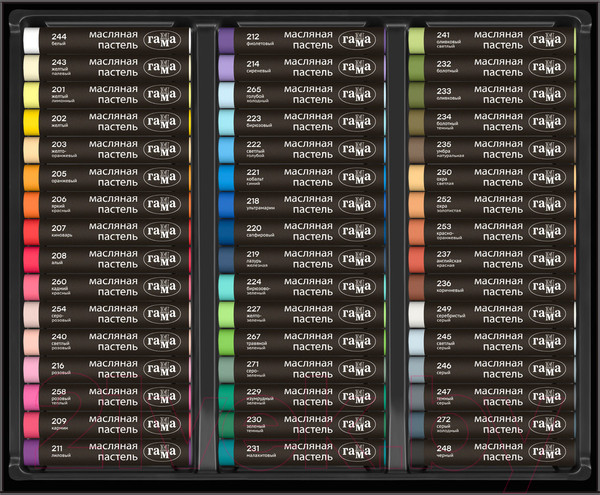Viewport: 600px width, 495px height.
Task: Click the Гамма logo on pastel 211
Action: 163,450
